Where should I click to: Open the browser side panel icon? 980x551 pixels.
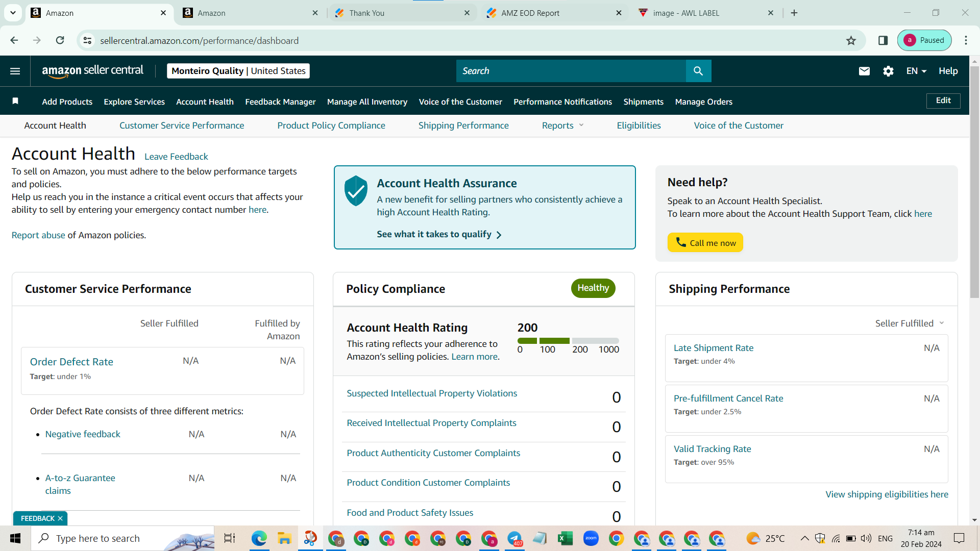coord(883,40)
